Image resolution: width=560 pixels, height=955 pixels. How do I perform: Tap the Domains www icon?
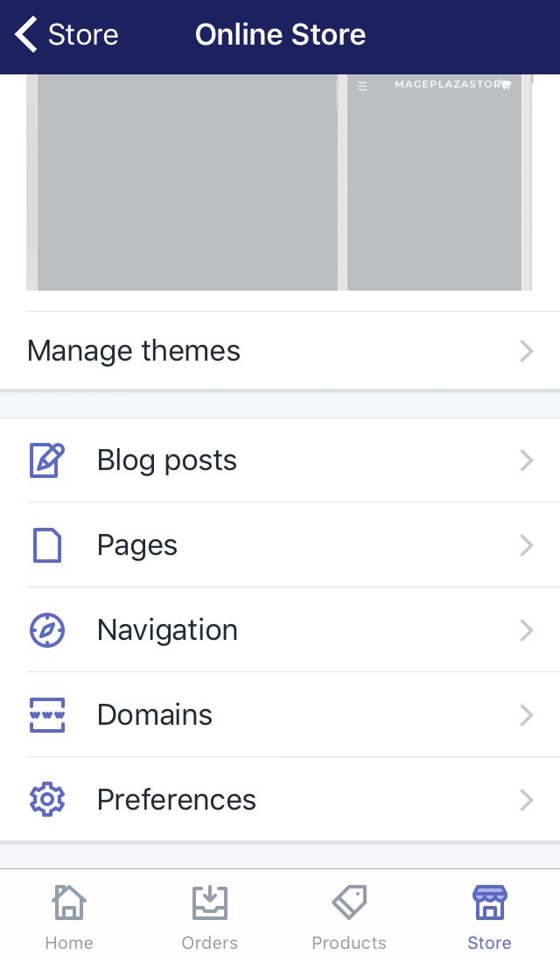[x=47, y=715]
